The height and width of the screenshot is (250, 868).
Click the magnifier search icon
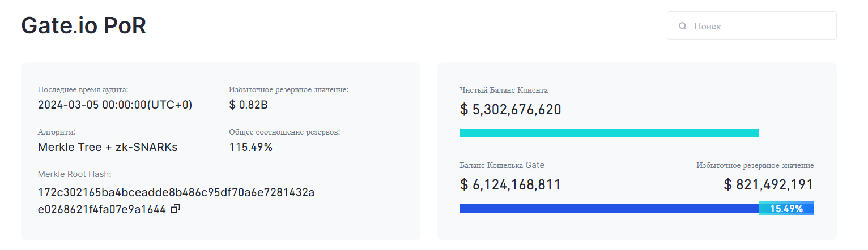[683, 26]
